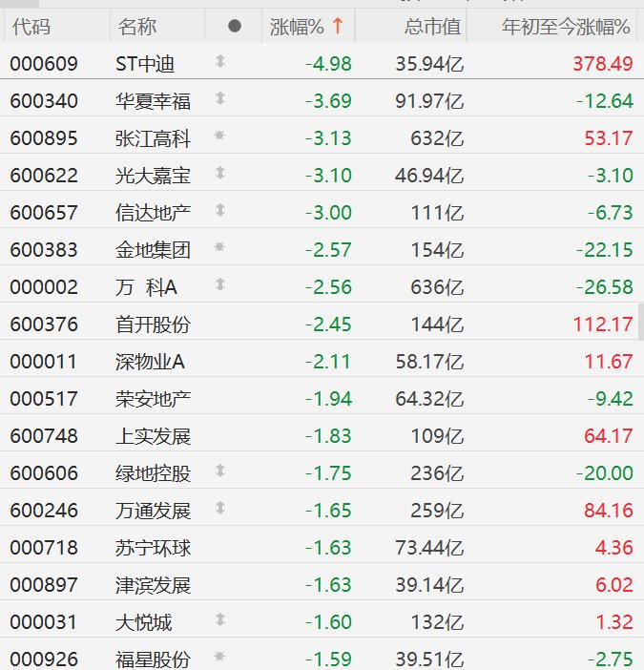Image resolution: width=644 pixels, height=670 pixels.
Task: Select stock name 绿地控股
Action: pos(153,473)
